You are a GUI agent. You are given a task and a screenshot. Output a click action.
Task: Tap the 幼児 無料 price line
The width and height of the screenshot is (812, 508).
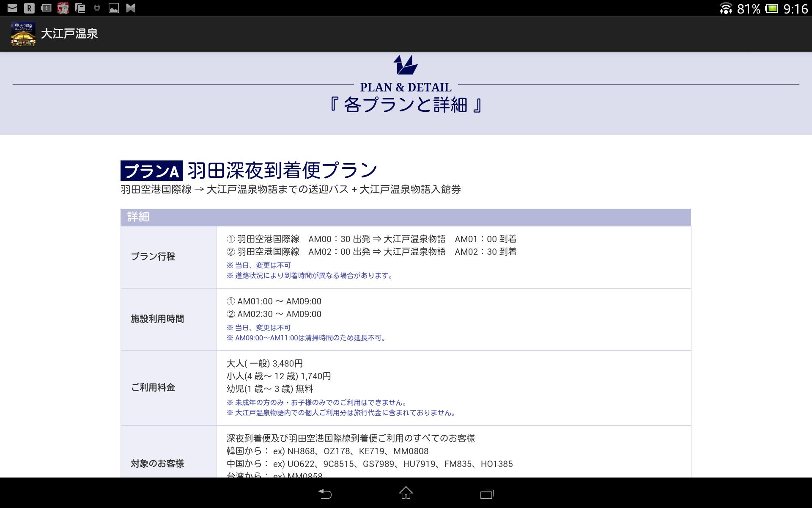270,389
